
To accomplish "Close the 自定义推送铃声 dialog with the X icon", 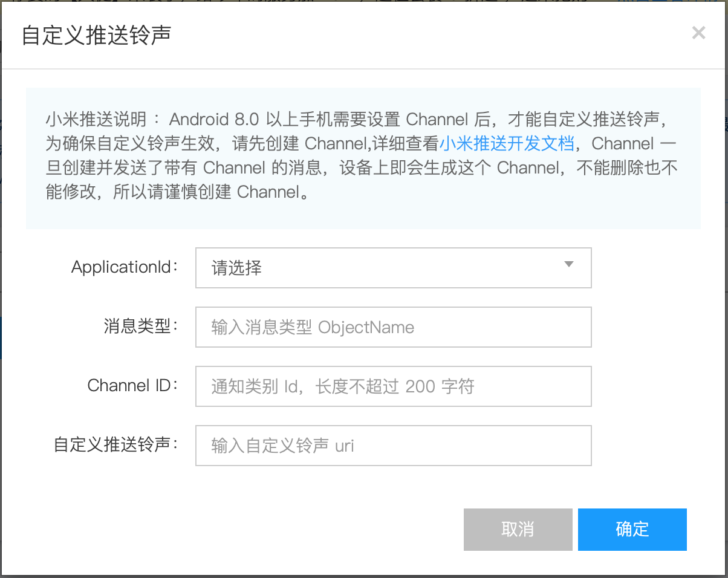I will 698,33.
